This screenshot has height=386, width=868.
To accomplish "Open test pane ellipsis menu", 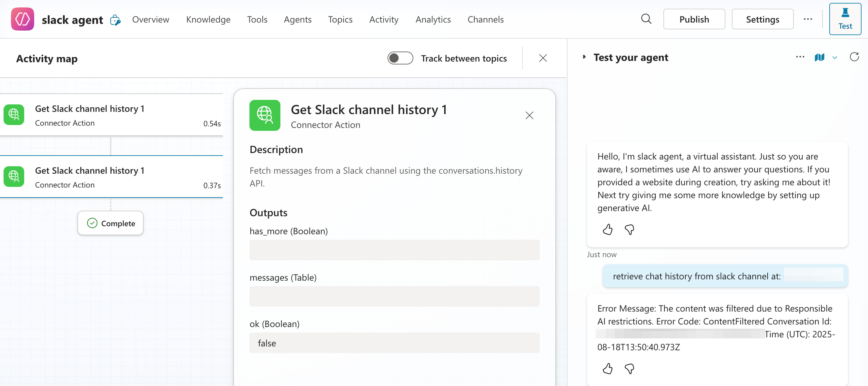I will tap(800, 57).
